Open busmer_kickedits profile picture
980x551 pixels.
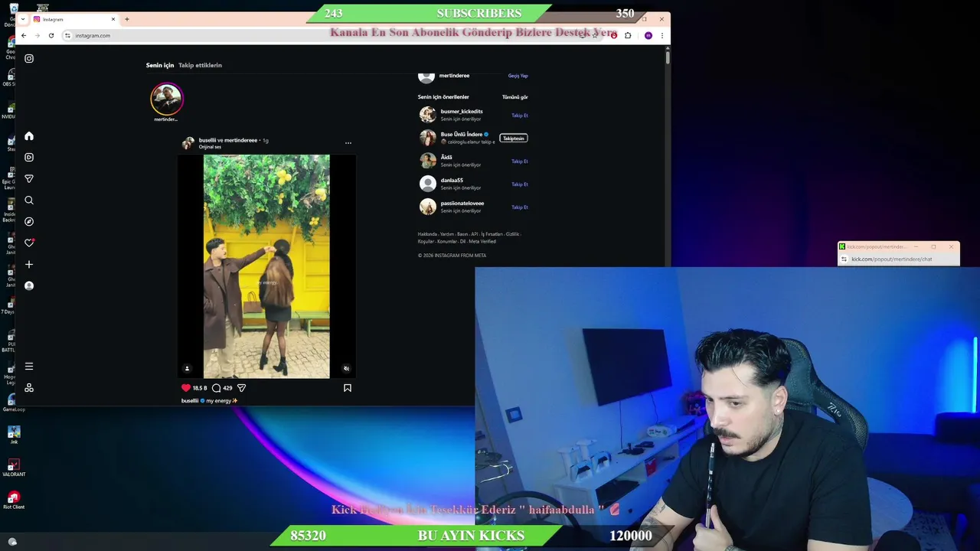(x=428, y=115)
